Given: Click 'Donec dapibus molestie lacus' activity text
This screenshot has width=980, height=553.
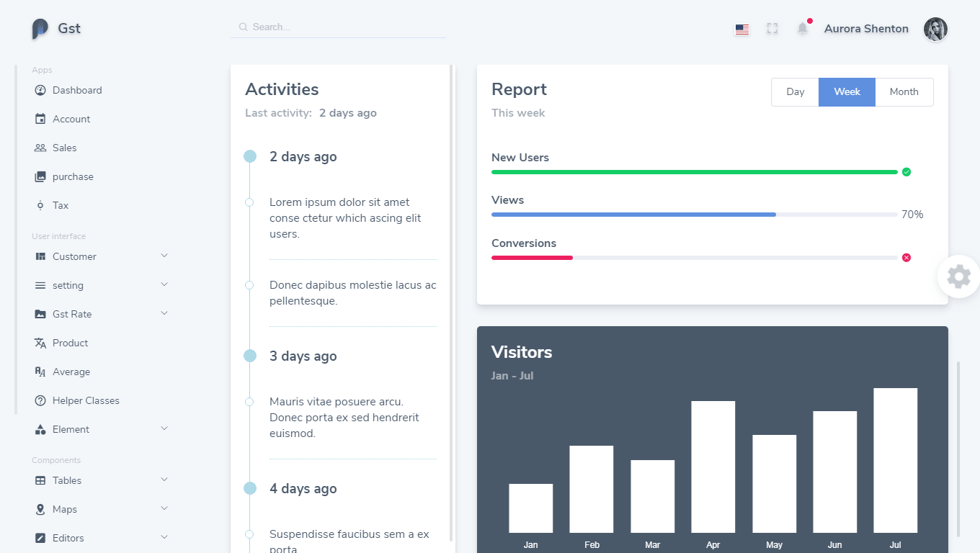Looking at the screenshot, I should (x=353, y=293).
